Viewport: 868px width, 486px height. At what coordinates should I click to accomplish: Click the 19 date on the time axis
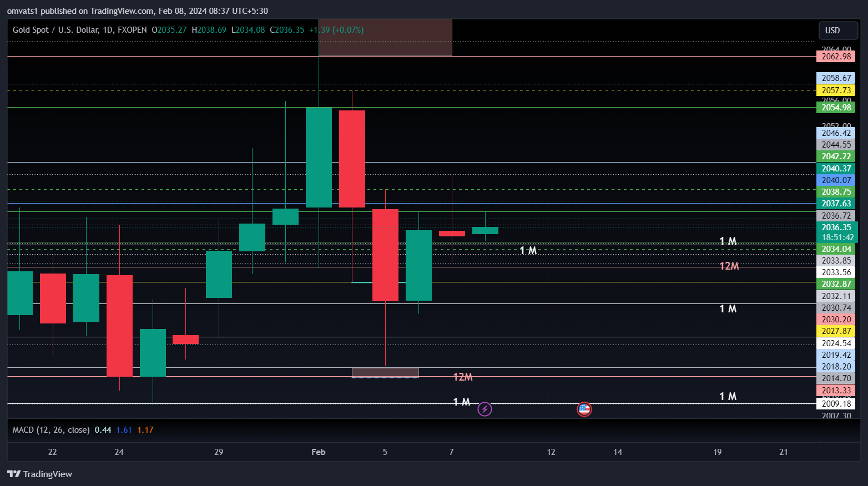(x=717, y=452)
